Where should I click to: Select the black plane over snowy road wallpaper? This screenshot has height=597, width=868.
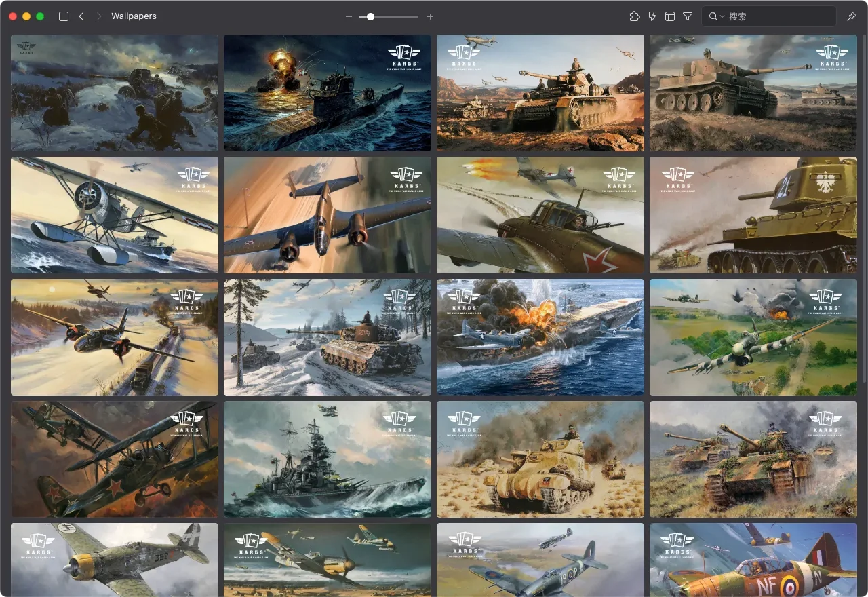(115, 337)
